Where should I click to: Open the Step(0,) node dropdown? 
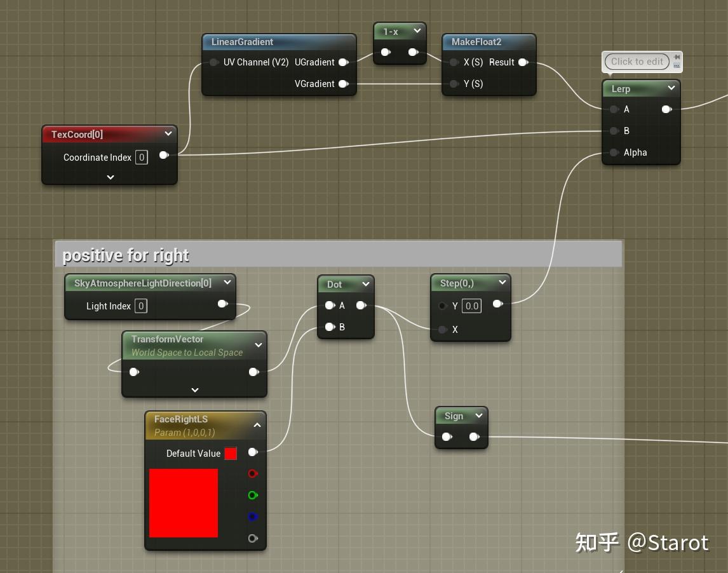pos(502,282)
